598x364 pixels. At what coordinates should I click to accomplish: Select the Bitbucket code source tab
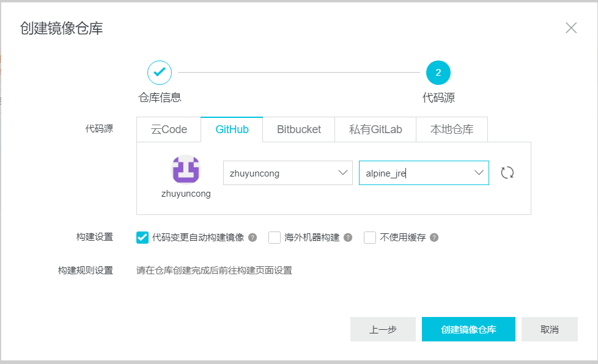point(298,129)
